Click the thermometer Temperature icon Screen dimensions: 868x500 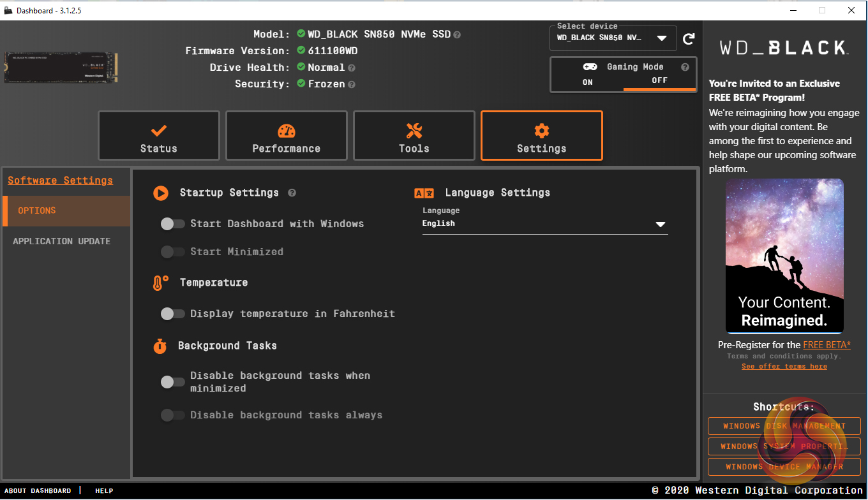click(160, 283)
